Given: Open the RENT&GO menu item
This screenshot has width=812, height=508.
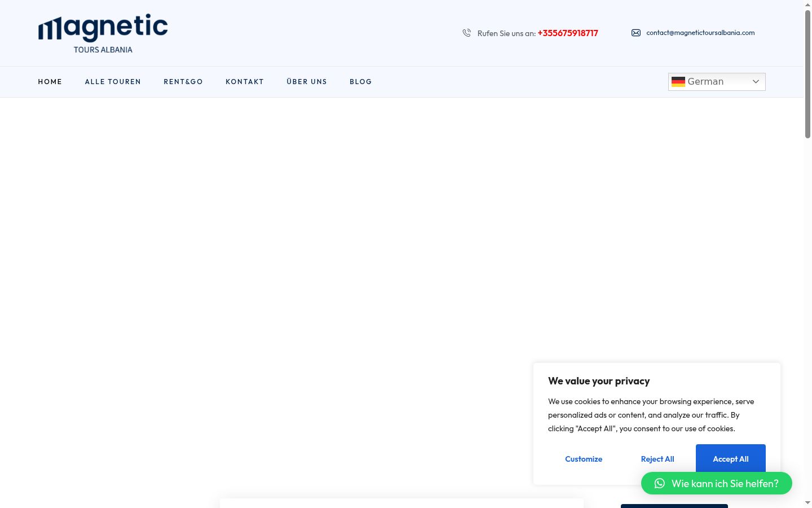Looking at the screenshot, I should click(x=183, y=82).
